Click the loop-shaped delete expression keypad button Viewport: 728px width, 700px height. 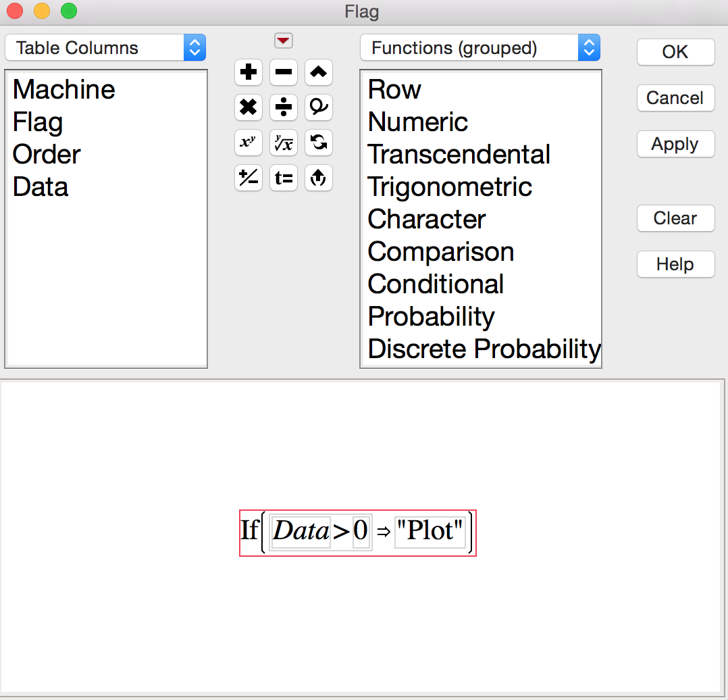tap(319, 107)
